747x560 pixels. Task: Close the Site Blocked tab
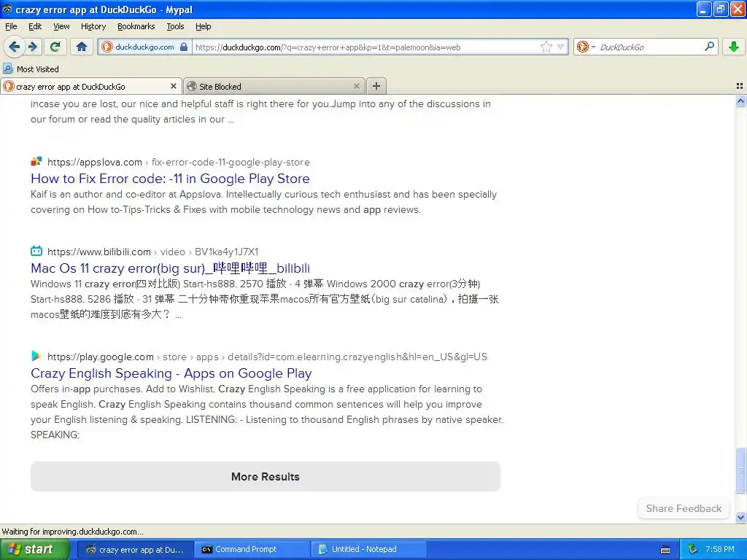pos(356,86)
